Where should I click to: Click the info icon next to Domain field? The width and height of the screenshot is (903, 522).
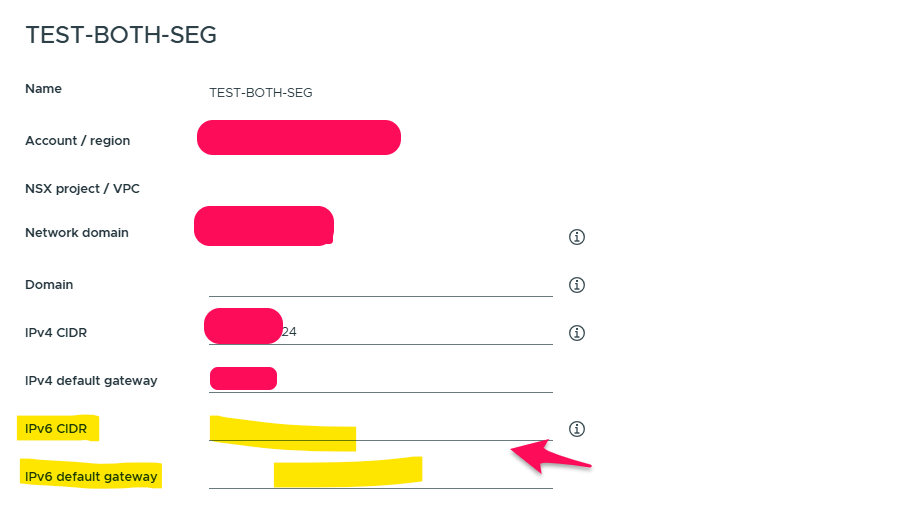pyautogui.click(x=576, y=285)
